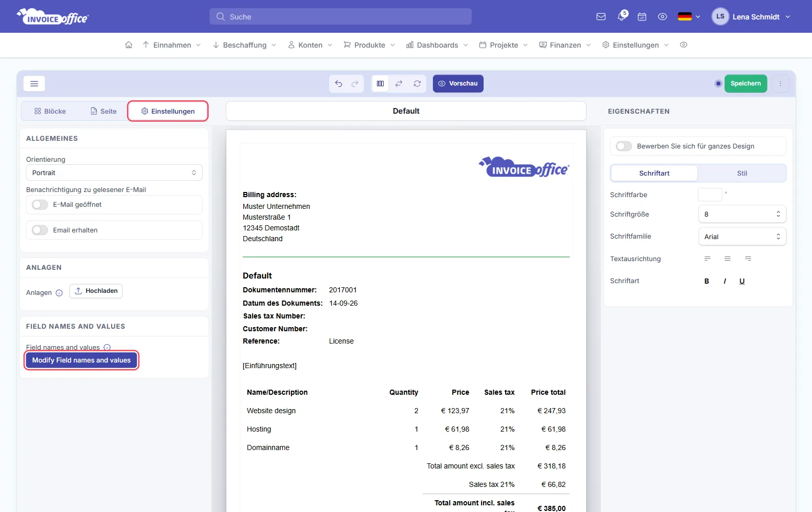Align text left in Textausrichtung
The image size is (812, 512).
pyautogui.click(x=707, y=259)
